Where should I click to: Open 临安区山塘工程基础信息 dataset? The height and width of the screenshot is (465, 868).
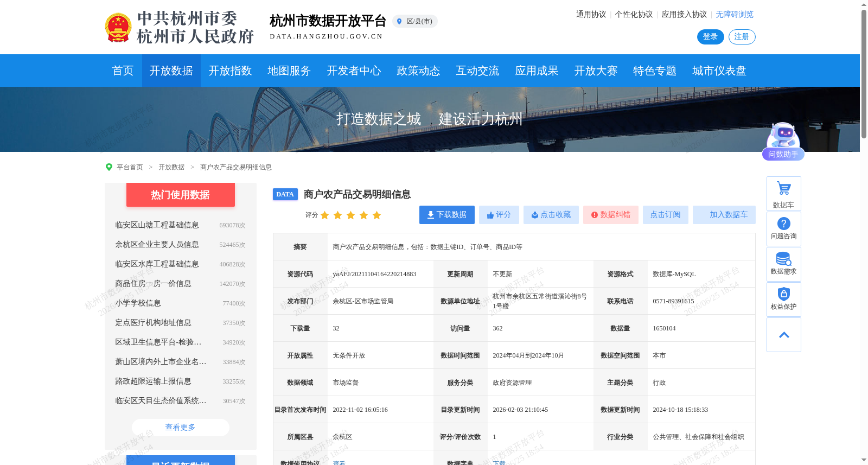[x=157, y=225]
